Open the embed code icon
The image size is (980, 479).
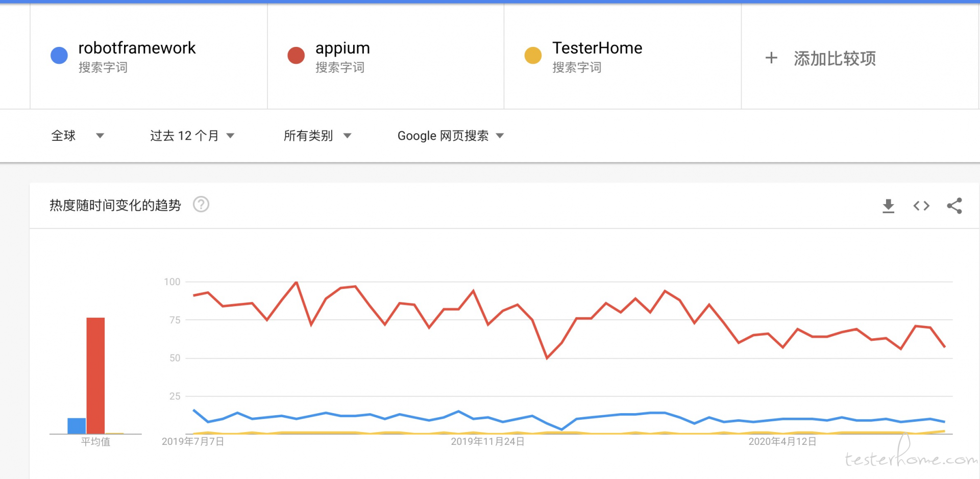[921, 206]
